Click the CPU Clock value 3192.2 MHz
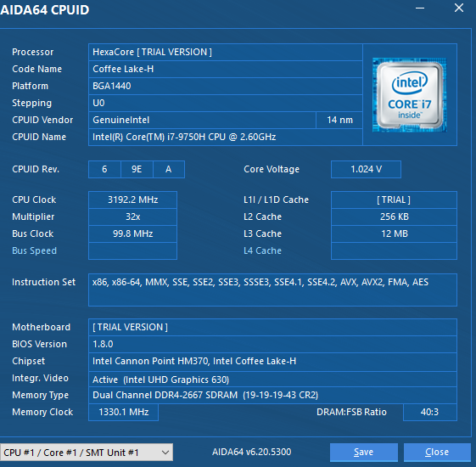Screen dimensions: 476x467 132,200
